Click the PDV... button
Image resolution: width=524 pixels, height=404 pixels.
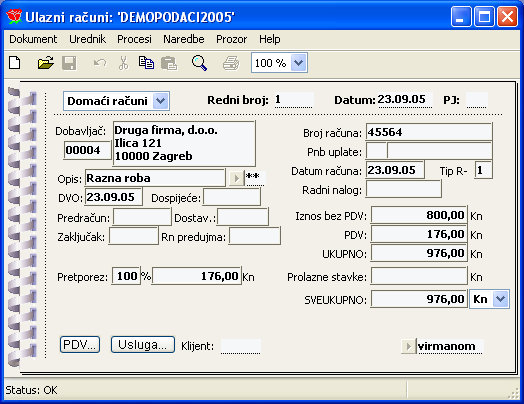click(x=80, y=345)
